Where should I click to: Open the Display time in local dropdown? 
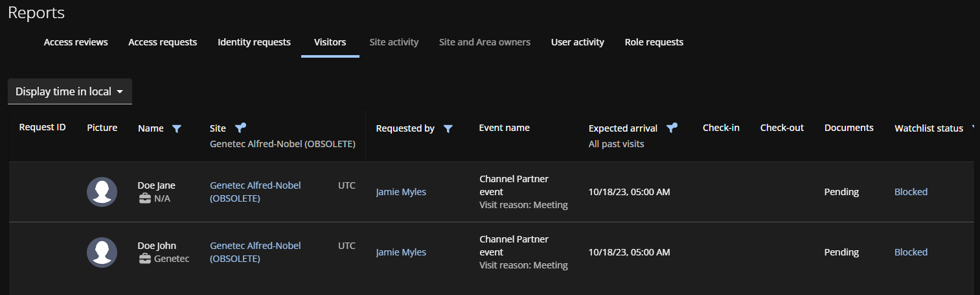pos(70,91)
